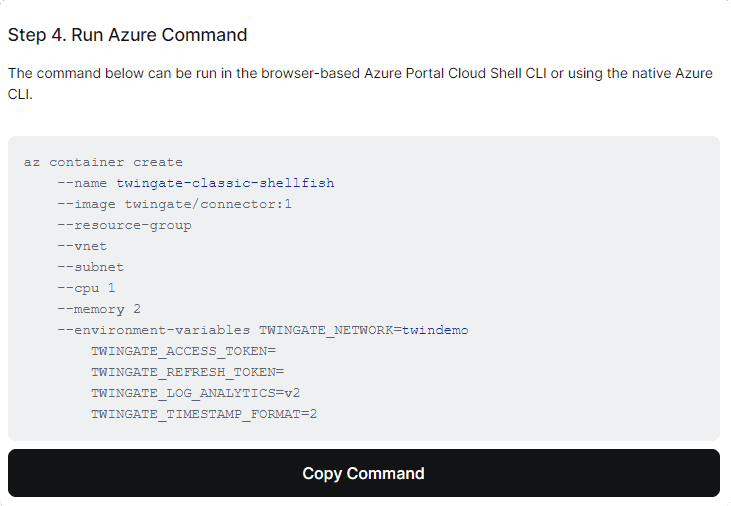Click the blue twingate-classic-shellfish connector name
This screenshot has height=506, width=731.
click(225, 183)
